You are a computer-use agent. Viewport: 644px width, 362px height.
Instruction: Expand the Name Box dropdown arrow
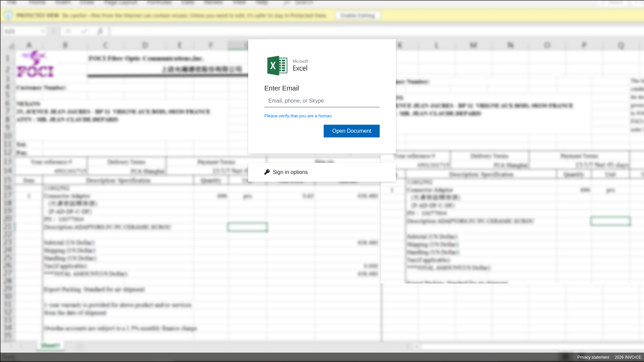point(43,31)
